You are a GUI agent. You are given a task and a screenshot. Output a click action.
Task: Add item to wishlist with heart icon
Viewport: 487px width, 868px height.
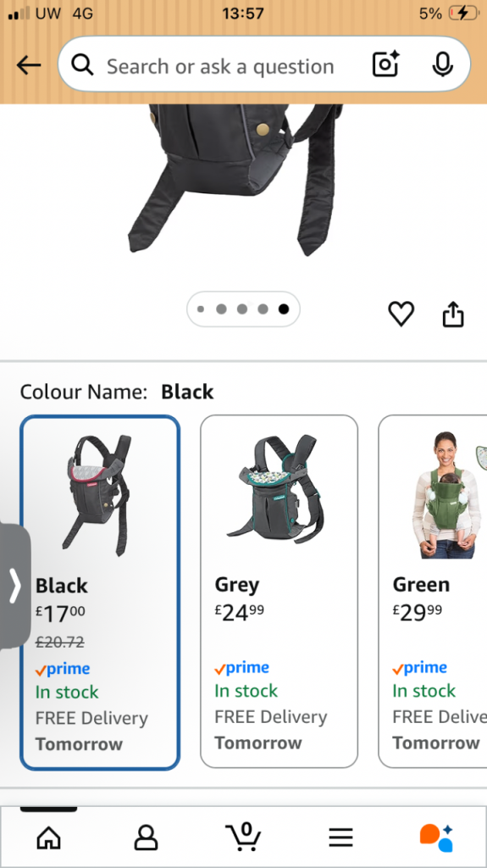(x=401, y=314)
